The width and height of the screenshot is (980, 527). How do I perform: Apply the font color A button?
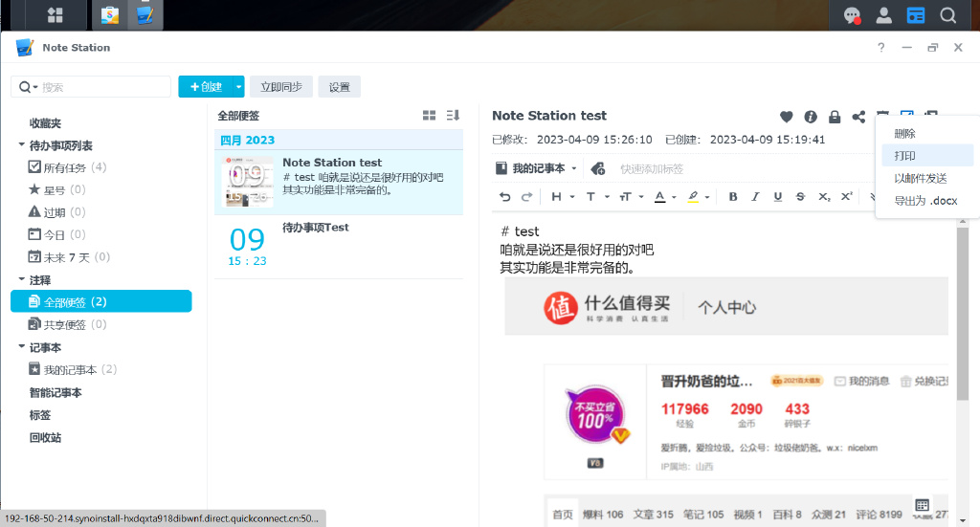point(660,197)
